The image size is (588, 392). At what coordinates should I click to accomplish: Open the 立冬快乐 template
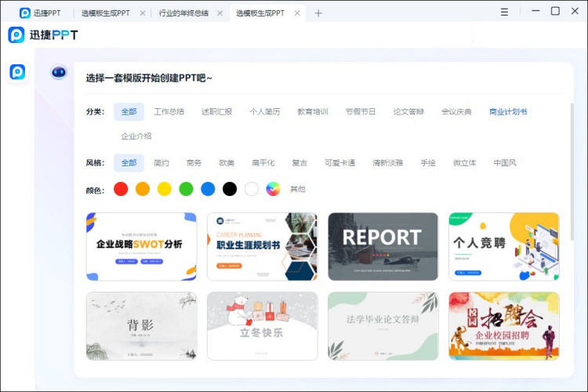click(x=262, y=326)
